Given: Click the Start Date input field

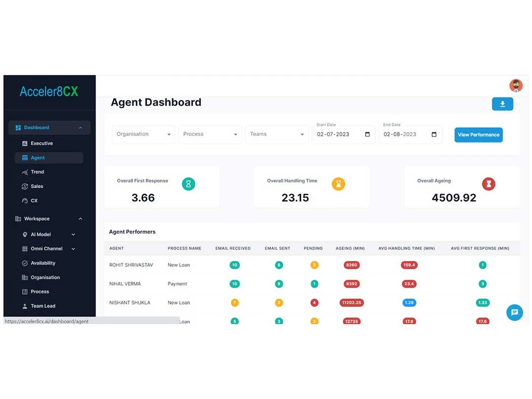Looking at the screenshot, I should click(x=343, y=134).
